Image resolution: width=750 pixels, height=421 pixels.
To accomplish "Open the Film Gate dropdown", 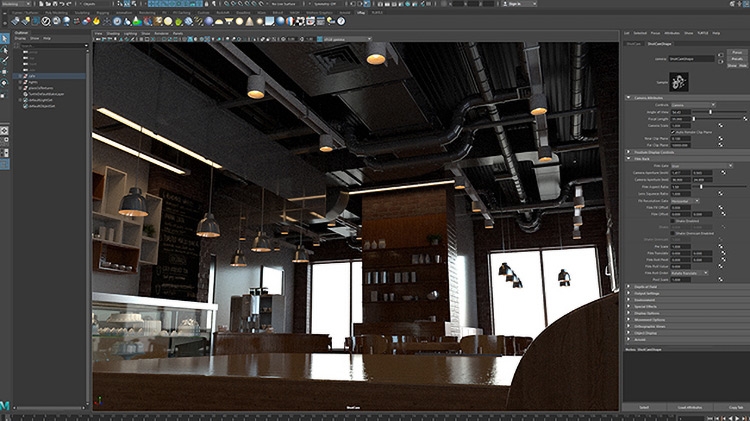I will 701,166.
